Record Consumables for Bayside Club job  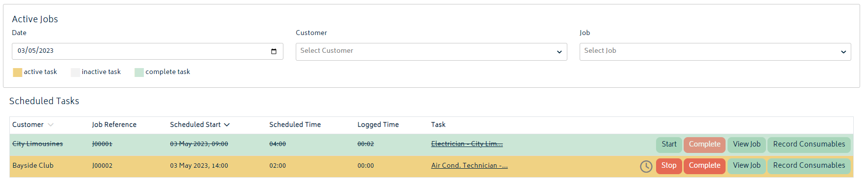[809, 166]
